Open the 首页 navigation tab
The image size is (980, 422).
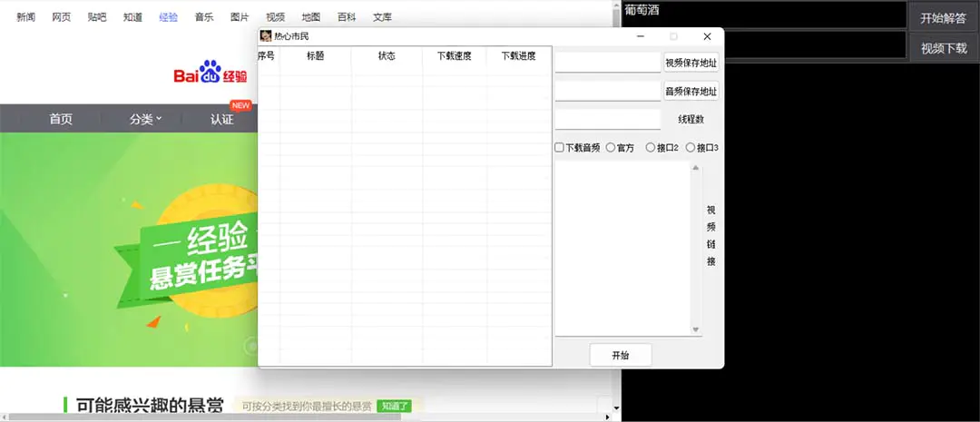61,119
